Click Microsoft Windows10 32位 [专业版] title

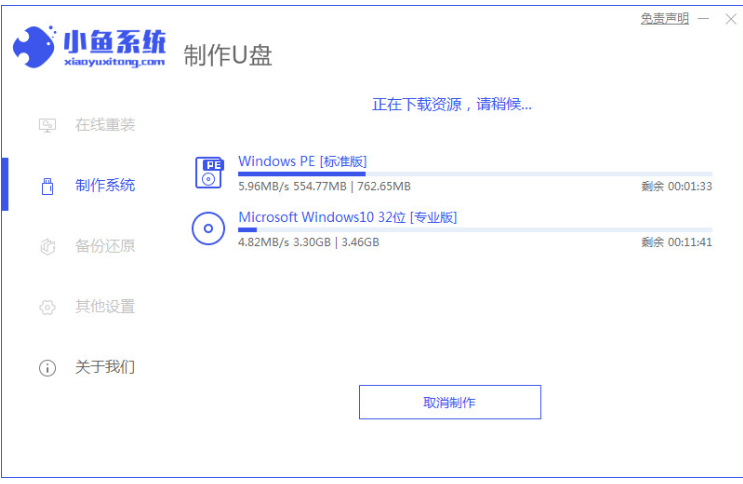tap(347, 218)
